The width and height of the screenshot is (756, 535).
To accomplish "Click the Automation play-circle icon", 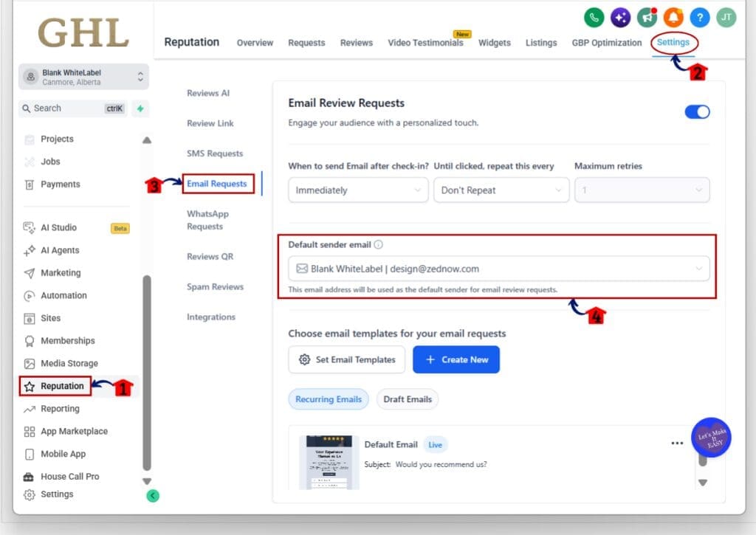I will [30, 295].
